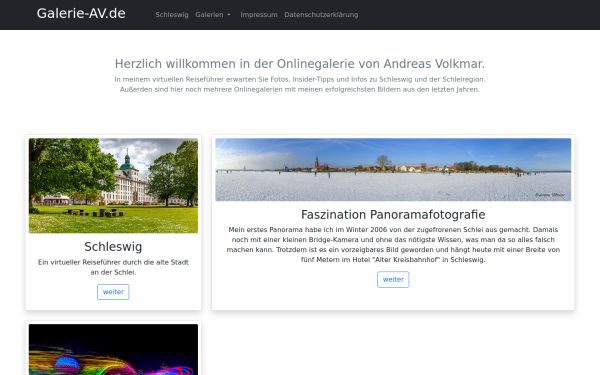Click text "Ein virtueller Reiseführer durch die alte Stadt"
Image resolution: width=600 pixels, height=375 pixels.
pyautogui.click(x=113, y=262)
